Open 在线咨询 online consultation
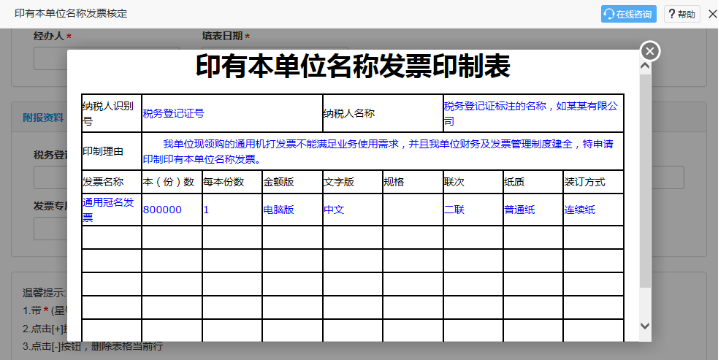The height and width of the screenshot is (361, 719). [x=629, y=14]
